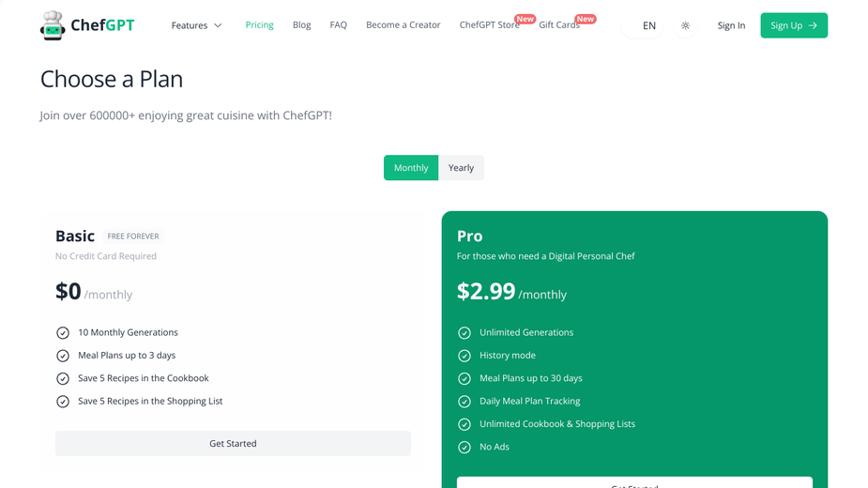Click checkmark icon beside Meal Plans up to 30 days
The width and height of the screenshot is (868, 488).
pos(464,378)
